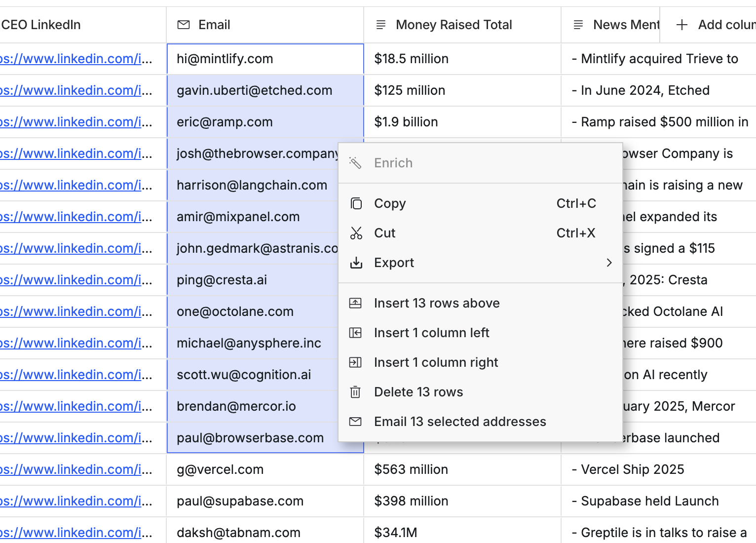The width and height of the screenshot is (756, 543).
Task: Click the Email column header
Action: coord(265,25)
